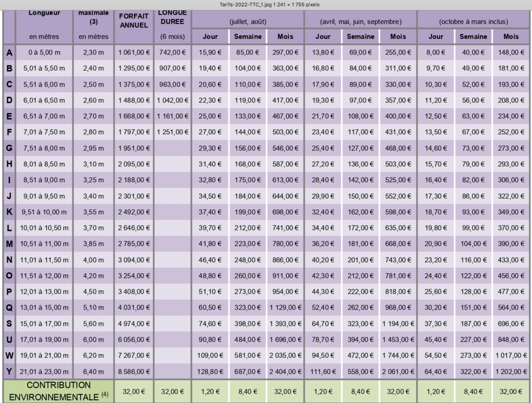Click the 3 408,00 € cell
The image size is (532, 403).
134,292
